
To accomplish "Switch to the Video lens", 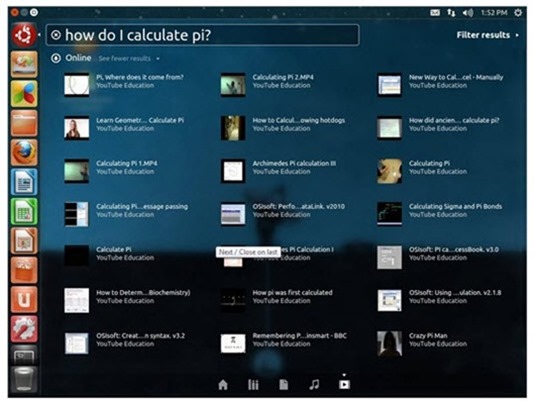I will 344,384.
